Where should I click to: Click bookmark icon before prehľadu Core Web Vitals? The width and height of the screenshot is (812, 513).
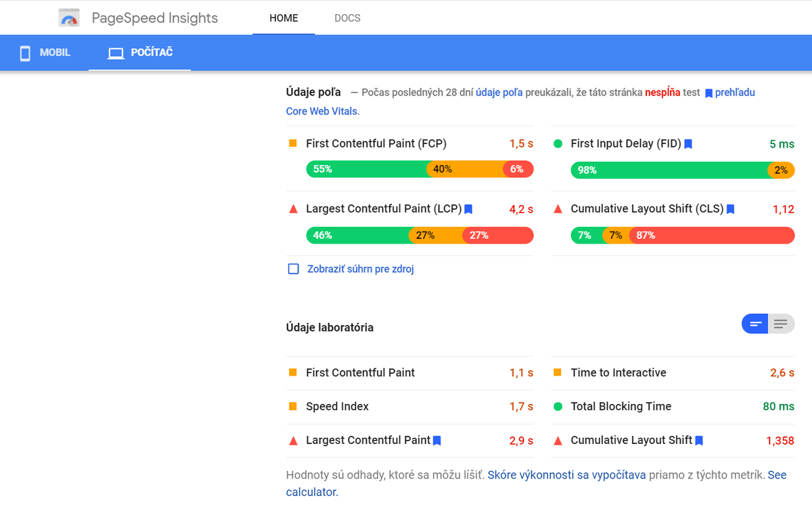click(708, 93)
